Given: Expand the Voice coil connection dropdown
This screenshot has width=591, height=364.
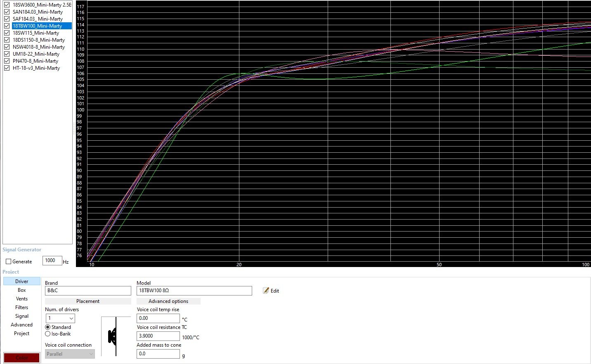Looking at the screenshot, I should click(x=70, y=354).
